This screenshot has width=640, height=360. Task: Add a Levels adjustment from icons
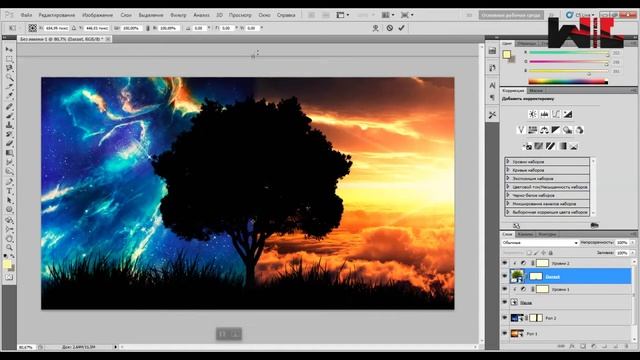(544, 114)
